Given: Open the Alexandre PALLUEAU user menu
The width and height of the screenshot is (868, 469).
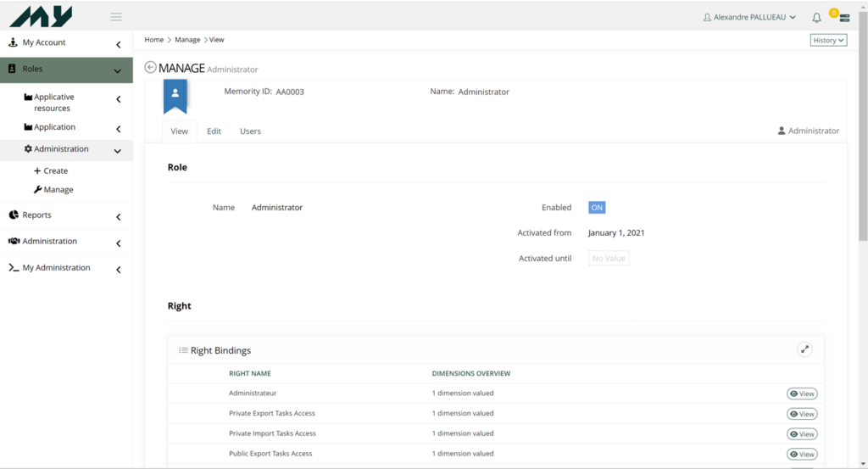Looking at the screenshot, I should [749, 17].
